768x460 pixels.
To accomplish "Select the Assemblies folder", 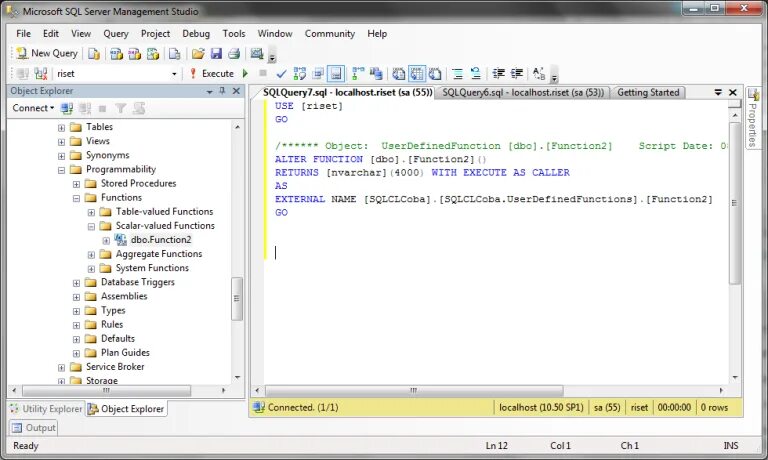I will coord(124,296).
